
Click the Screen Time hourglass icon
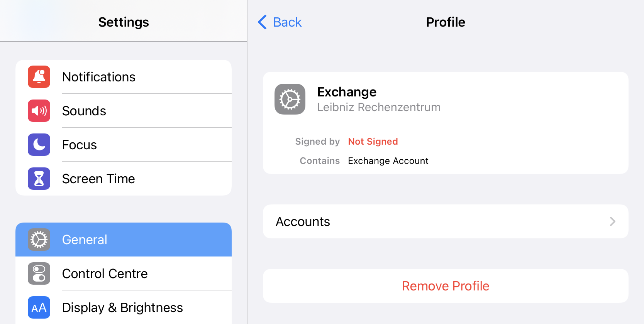click(39, 179)
